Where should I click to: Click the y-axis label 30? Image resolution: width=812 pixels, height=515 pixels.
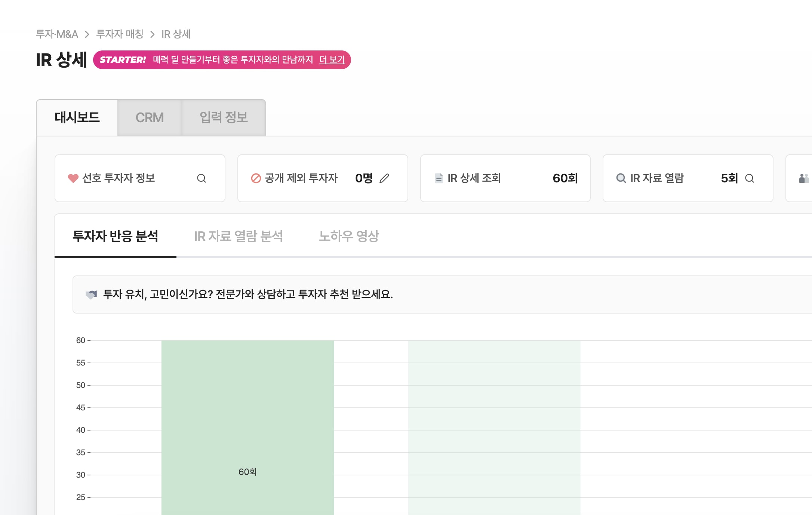click(81, 475)
